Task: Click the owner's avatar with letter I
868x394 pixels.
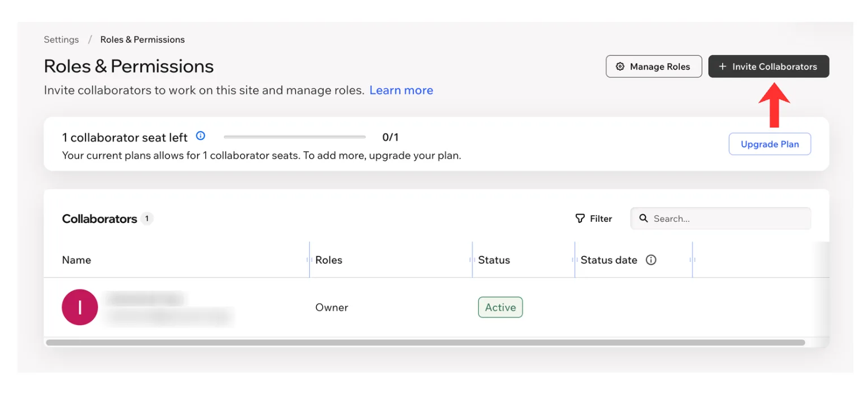Action: point(80,307)
